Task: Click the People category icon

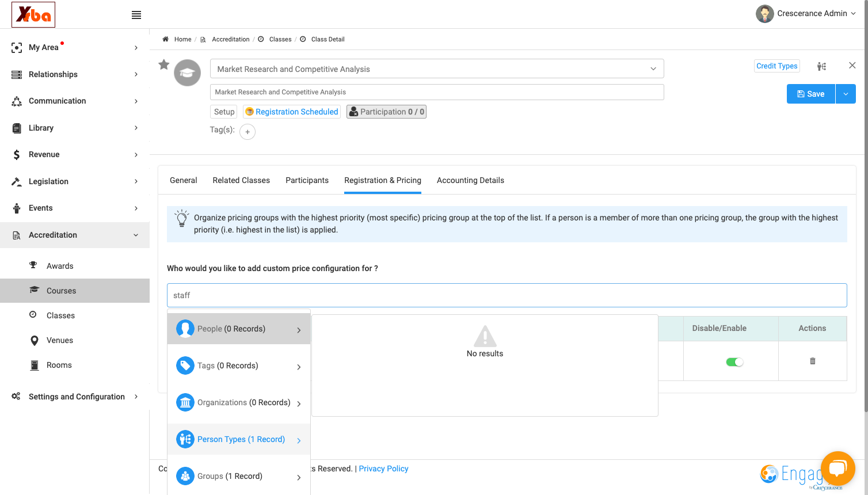Action: pos(185,329)
